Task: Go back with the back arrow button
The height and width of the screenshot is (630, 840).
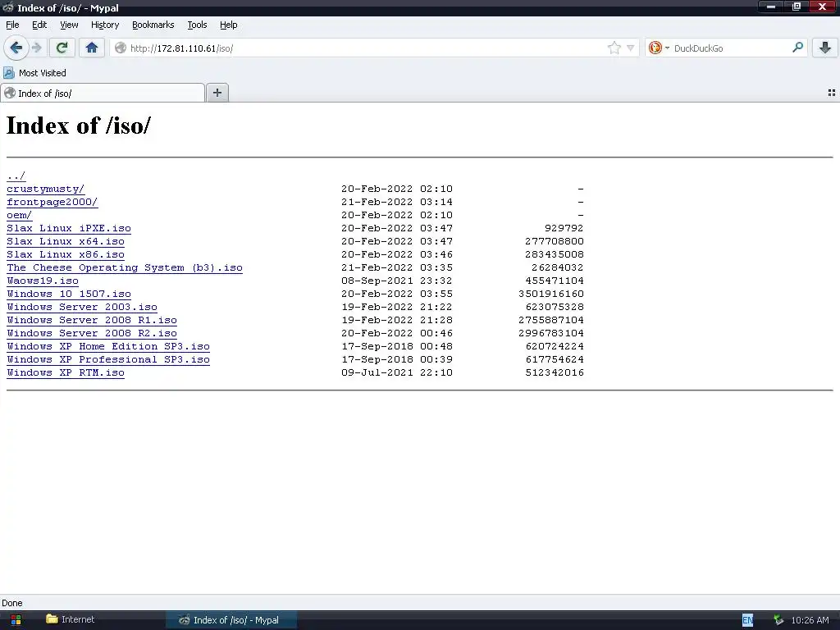Action: click(16, 48)
